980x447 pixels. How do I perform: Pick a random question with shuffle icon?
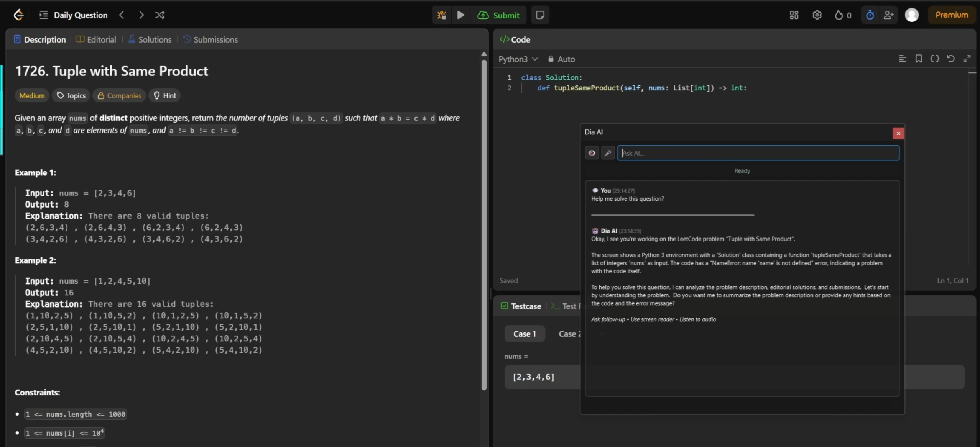click(x=160, y=15)
